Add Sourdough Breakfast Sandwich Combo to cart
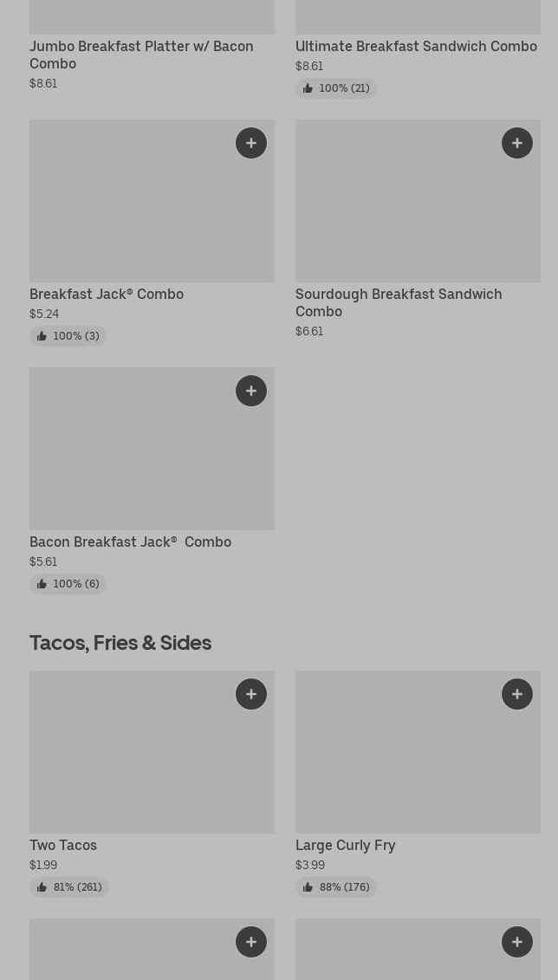The width and height of the screenshot is (558, 980). [517, 143]
